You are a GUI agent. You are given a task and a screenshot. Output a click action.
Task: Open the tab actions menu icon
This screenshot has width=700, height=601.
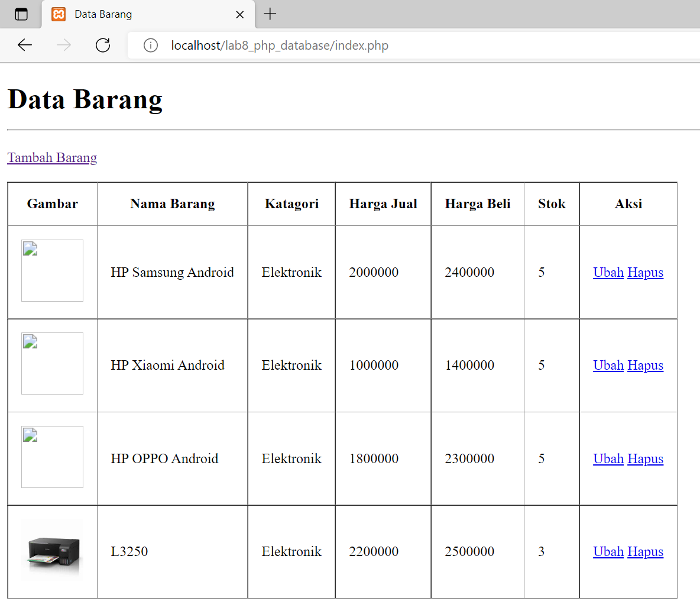pyautogui.click(x=21, y=14)
